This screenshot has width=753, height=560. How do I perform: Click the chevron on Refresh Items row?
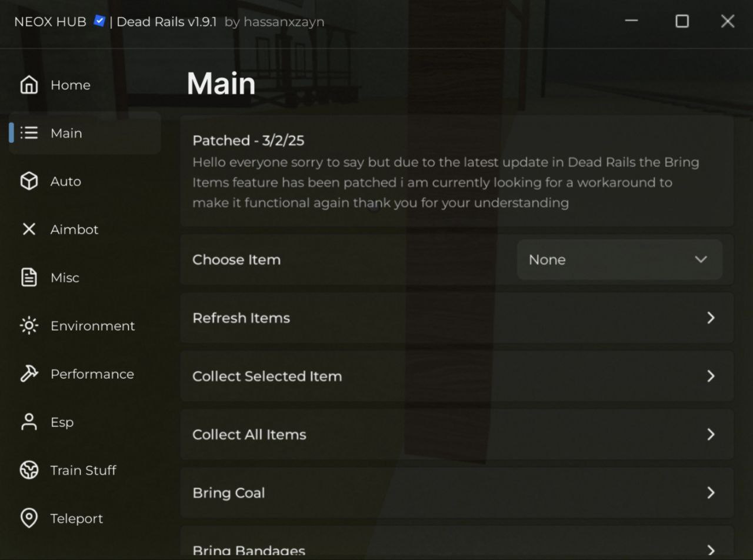pos(711,318)
